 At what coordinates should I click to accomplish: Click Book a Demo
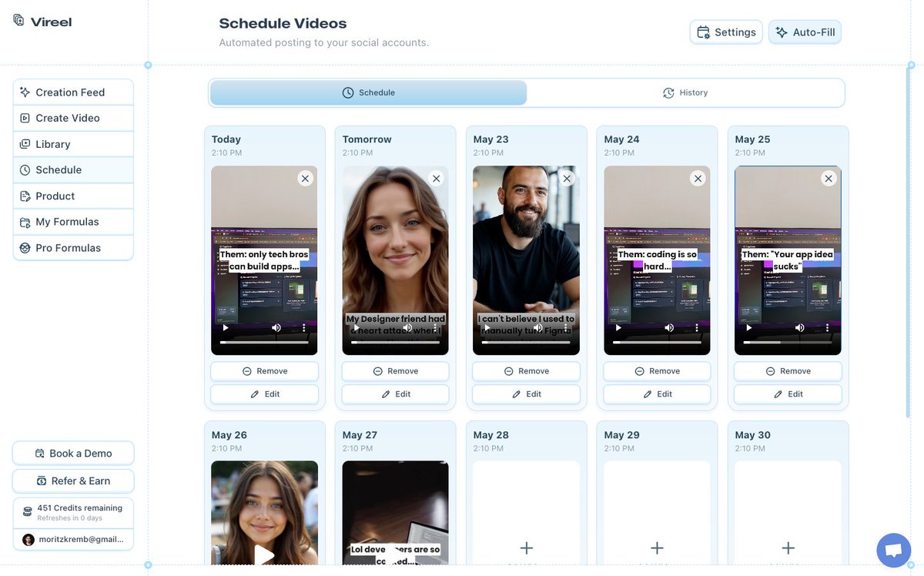[72, 453]
